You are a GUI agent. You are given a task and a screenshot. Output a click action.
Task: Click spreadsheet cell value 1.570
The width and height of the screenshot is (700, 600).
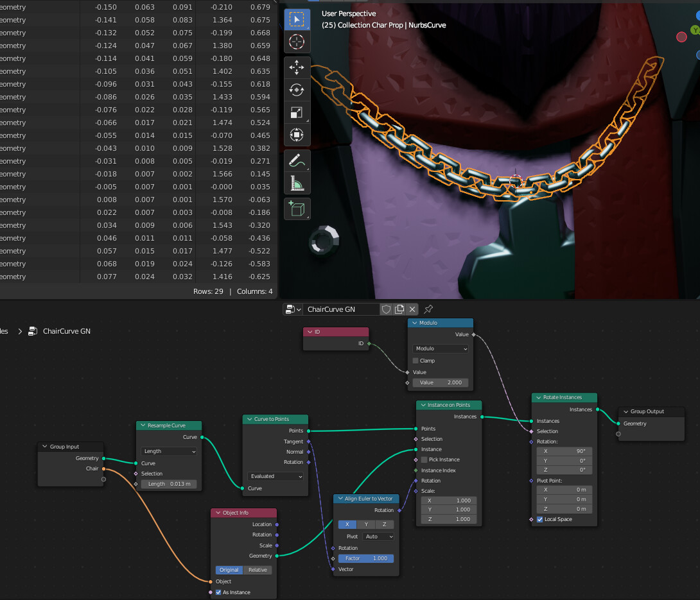[222, 200]
